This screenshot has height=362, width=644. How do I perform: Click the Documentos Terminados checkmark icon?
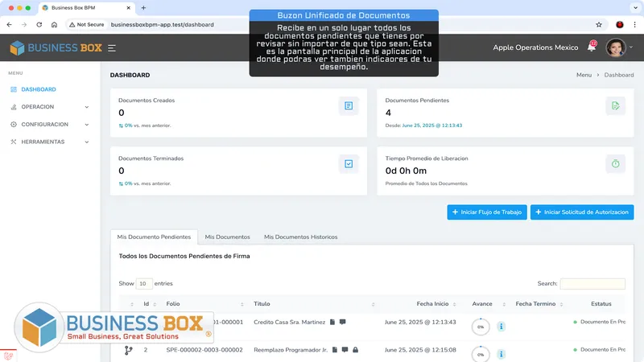point(349,164)
